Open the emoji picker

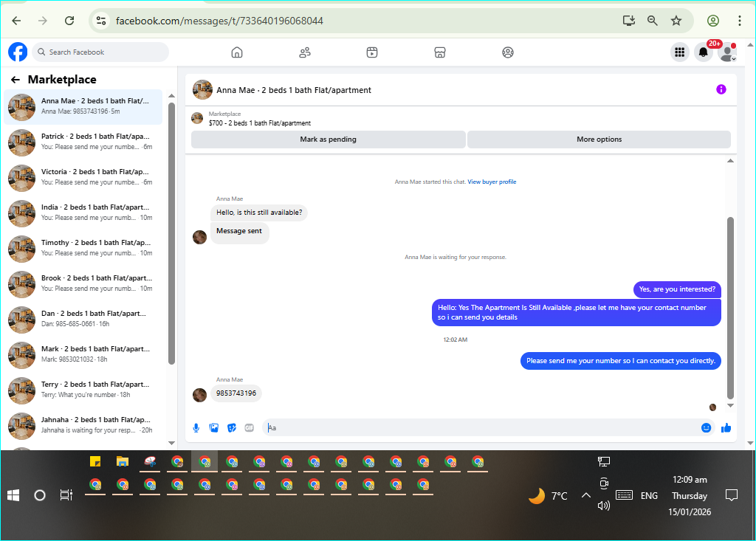[x=706, y=427]
